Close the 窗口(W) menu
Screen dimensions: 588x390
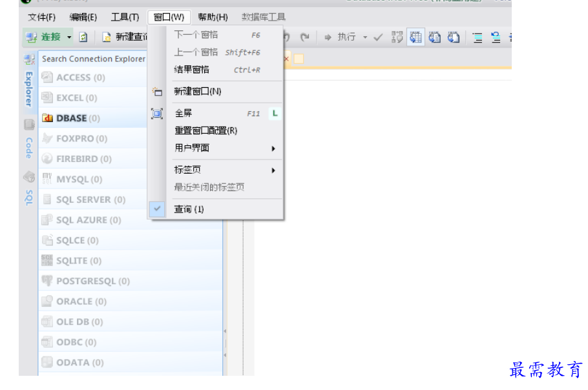[169, 17]
